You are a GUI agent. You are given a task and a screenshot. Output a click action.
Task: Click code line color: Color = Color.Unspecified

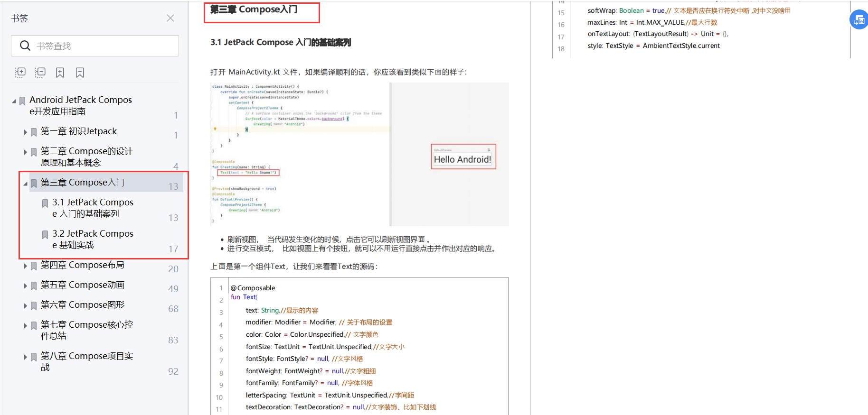(x=312, y=334)
